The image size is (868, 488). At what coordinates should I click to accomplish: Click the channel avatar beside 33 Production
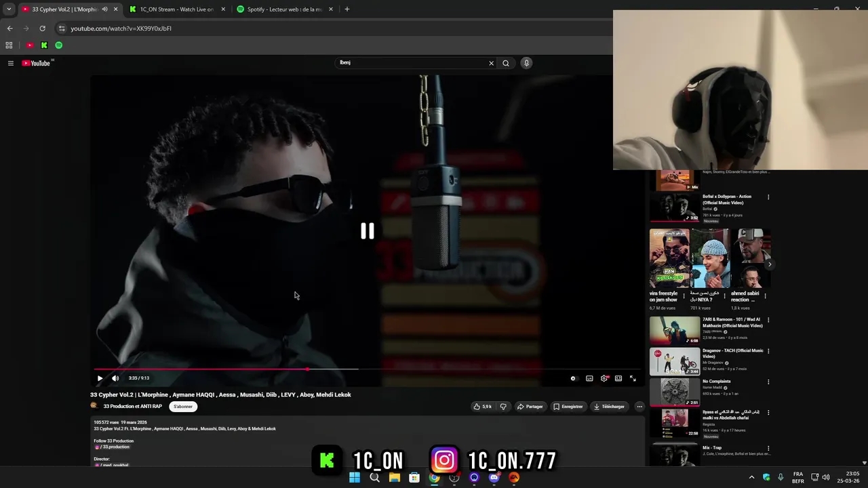(94, 406)
